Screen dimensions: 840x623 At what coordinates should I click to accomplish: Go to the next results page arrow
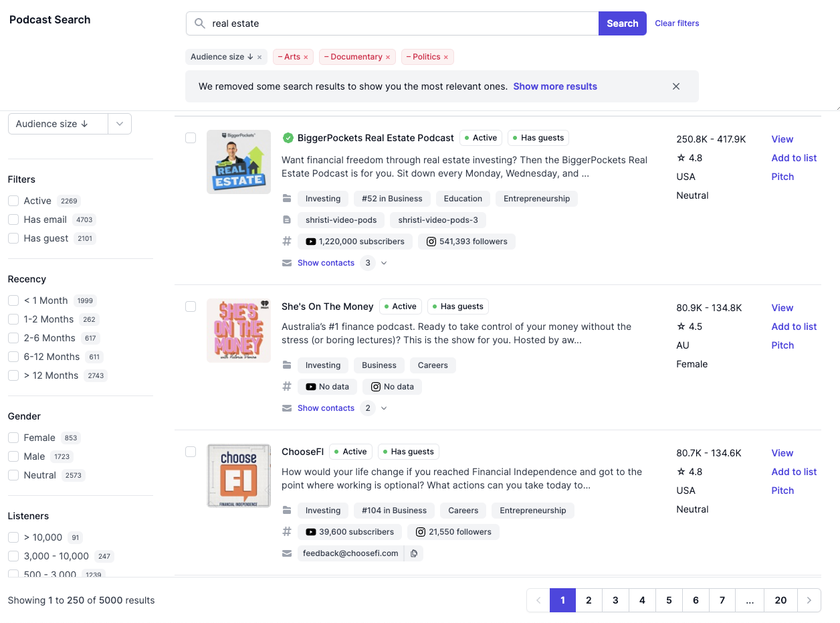click(x=809, y=600)
